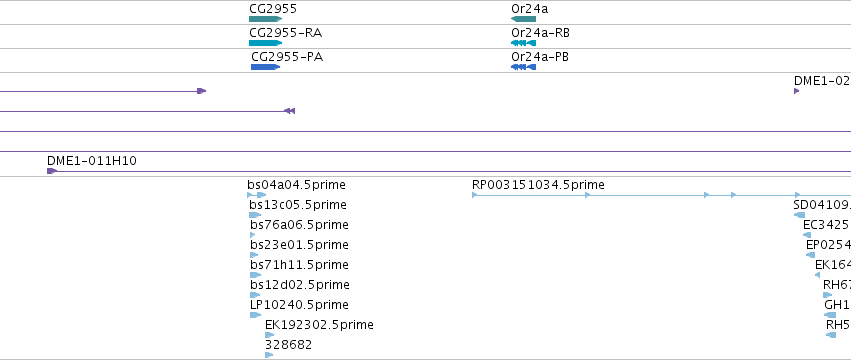Click the DME1-011H10 purple start marker

tap(52, 171)
